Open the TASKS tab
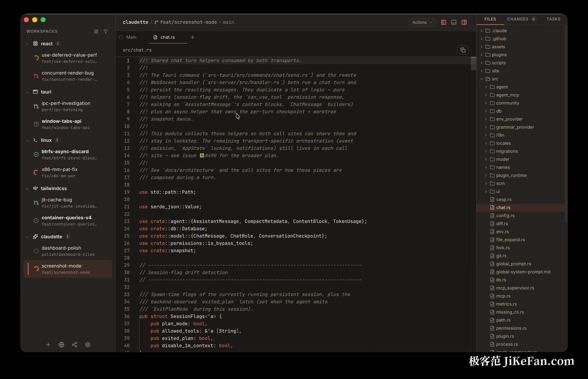This screenshot has width=588, height=379. click(x=553, y=19)
